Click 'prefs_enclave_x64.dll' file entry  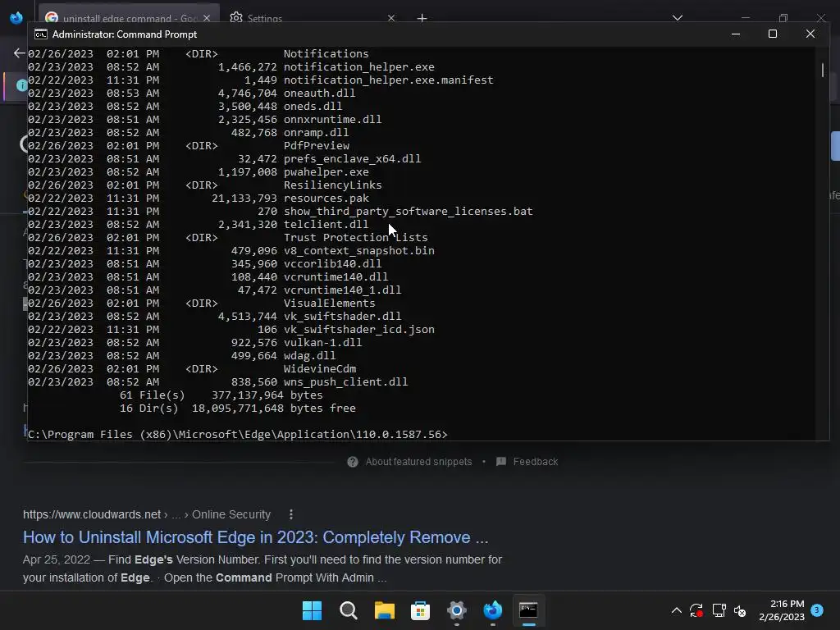coord(353,158)
